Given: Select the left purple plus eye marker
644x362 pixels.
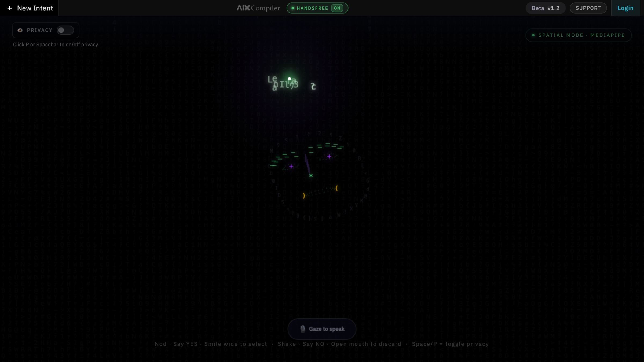Looking at the screenshot, I should tap(291, 167).
